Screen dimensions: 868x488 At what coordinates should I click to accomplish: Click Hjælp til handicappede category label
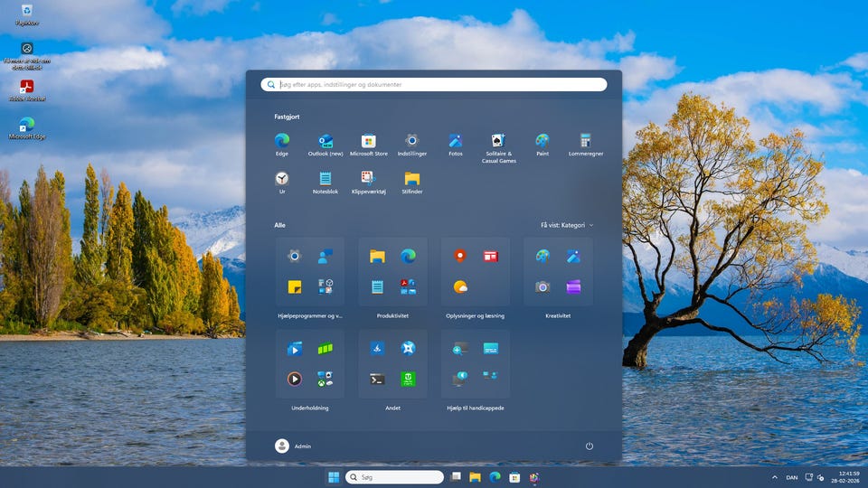[x=476, y=408]
